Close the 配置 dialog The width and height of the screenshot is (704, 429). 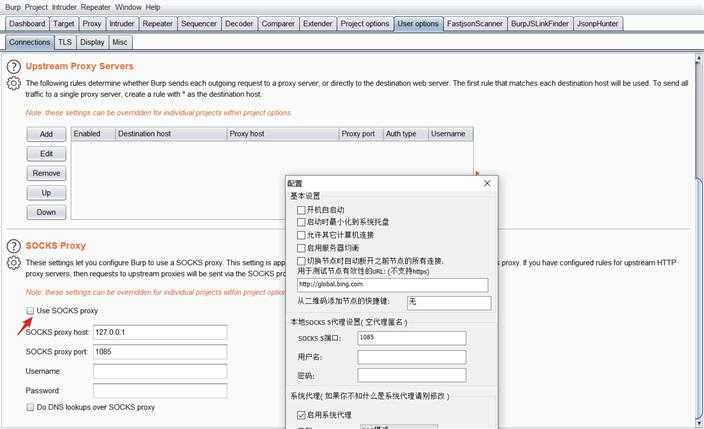(x=487, y=183)
